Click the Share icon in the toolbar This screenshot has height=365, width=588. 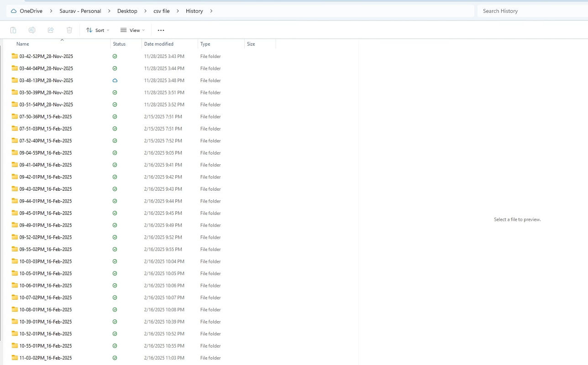tap(51, 30)
